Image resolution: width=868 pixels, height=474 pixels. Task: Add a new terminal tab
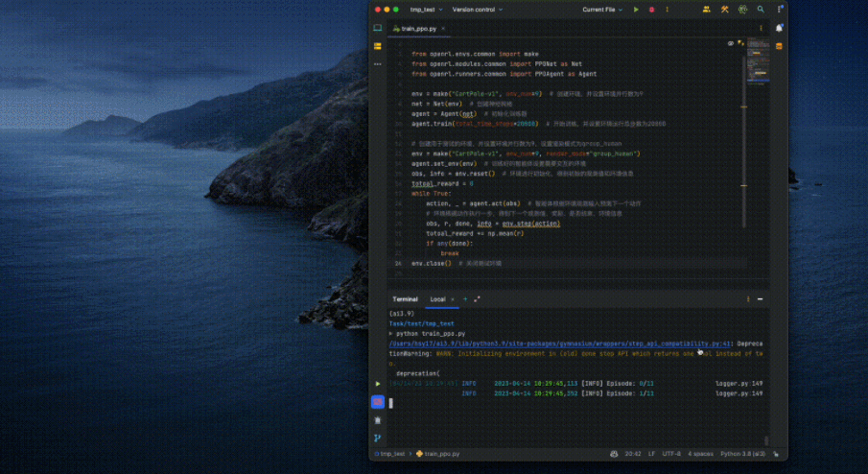(465, 299)
